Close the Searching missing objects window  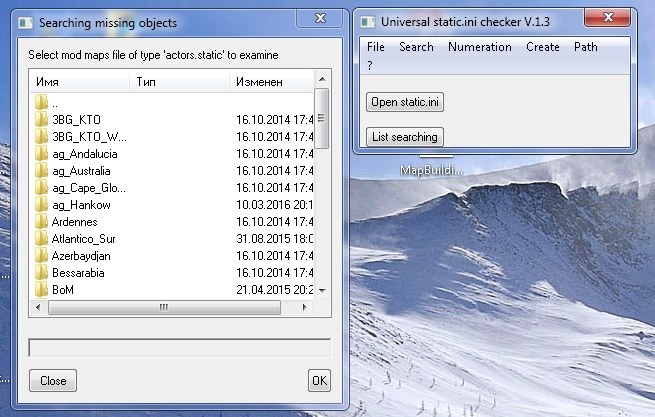coord(320,18)
